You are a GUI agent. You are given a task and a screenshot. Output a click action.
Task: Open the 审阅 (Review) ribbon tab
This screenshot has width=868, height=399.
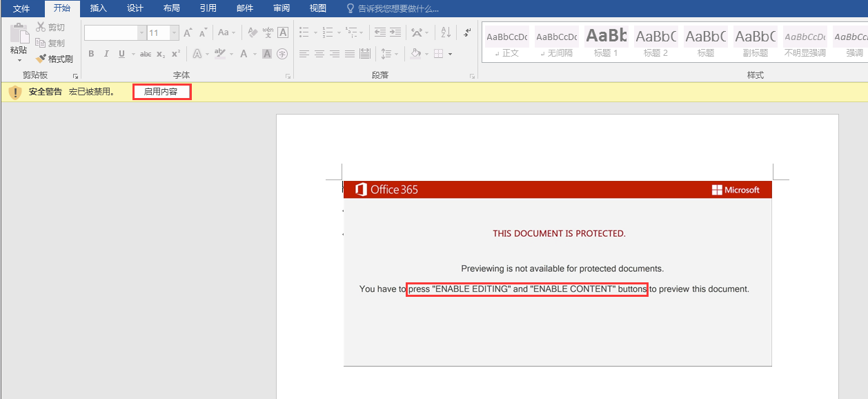coord(282,8)
